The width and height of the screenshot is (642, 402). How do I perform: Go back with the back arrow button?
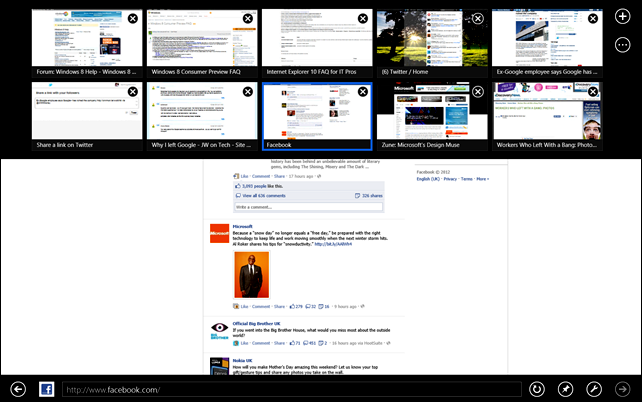pos(18,389)
